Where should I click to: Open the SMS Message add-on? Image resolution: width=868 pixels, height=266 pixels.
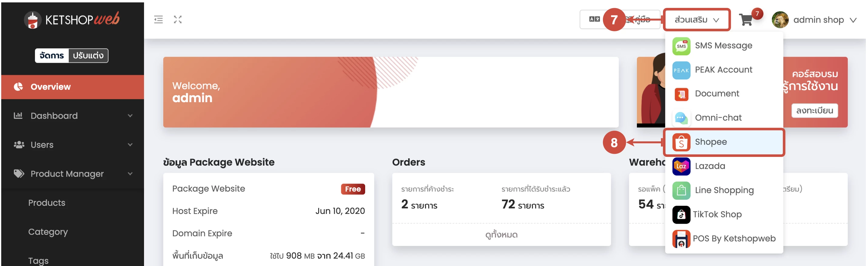pos(723,46)
